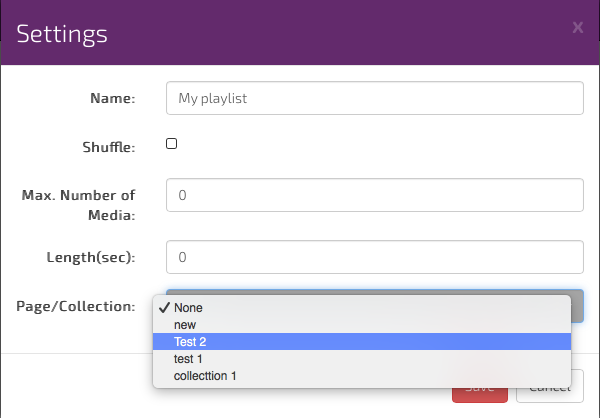Click the checkmark icon beside None
This screenshot has width=600, height=418.
pos(164,308)
